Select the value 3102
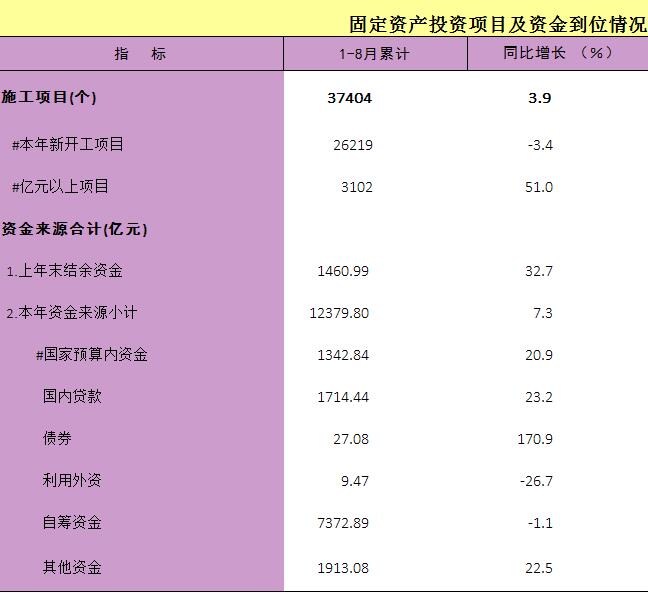The width and height of the screenshot is (648, 594). (x=357, y=187)
